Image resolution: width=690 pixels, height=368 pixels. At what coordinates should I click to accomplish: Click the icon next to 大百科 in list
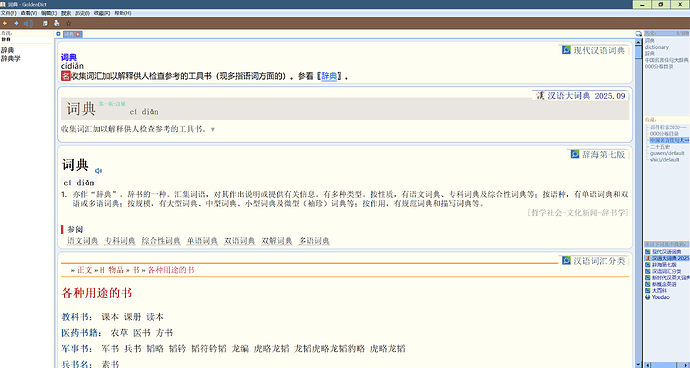coord(647,291)
